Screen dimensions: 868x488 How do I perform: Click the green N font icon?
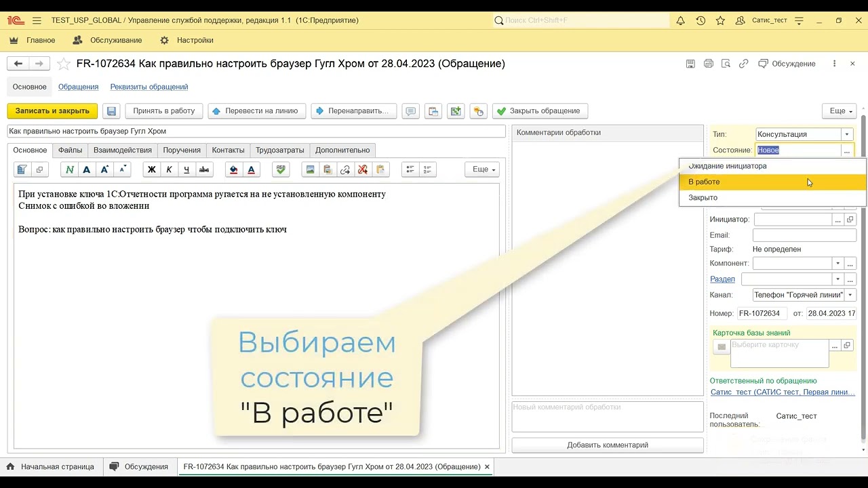68,169
